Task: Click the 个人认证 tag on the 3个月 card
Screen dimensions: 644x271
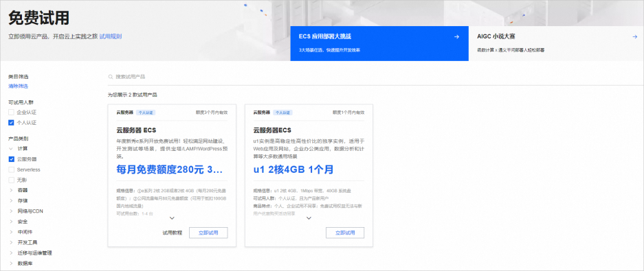Action: pyautogui.click(x=146, y=113)
